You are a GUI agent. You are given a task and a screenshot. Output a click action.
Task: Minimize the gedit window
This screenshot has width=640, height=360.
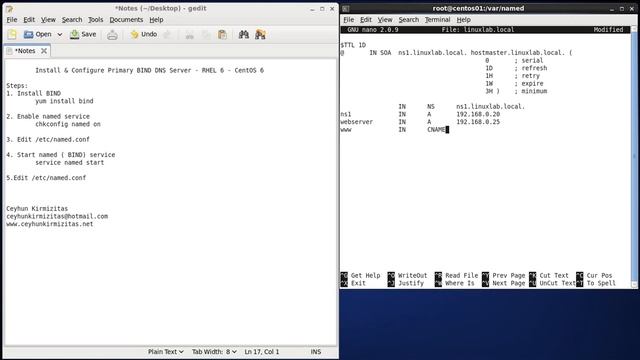click(312, 9)
